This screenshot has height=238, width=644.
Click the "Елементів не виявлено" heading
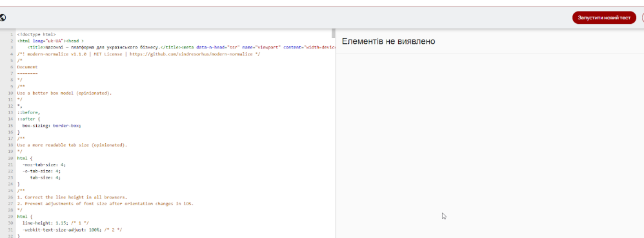click(388, 41)
